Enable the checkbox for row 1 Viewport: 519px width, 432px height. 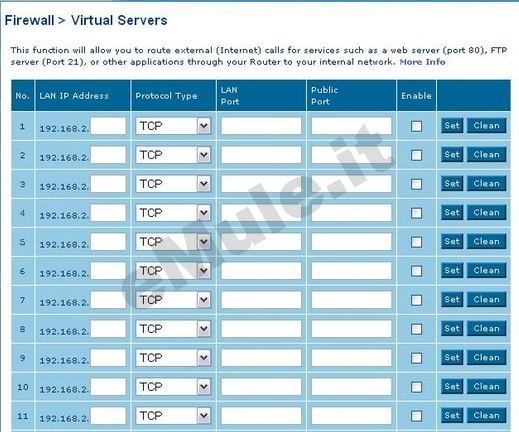[416, 126]
